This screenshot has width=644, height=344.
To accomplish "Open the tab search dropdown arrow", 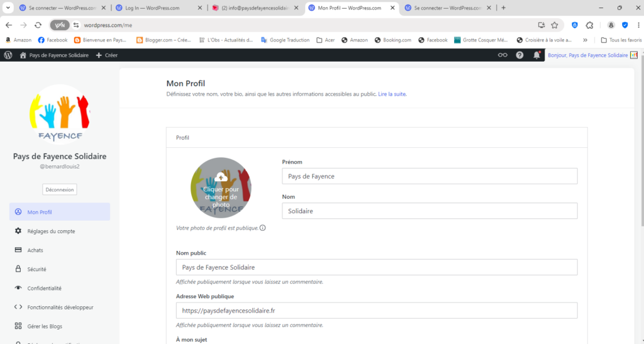I will pyautogui.click(x=8, y=8).
